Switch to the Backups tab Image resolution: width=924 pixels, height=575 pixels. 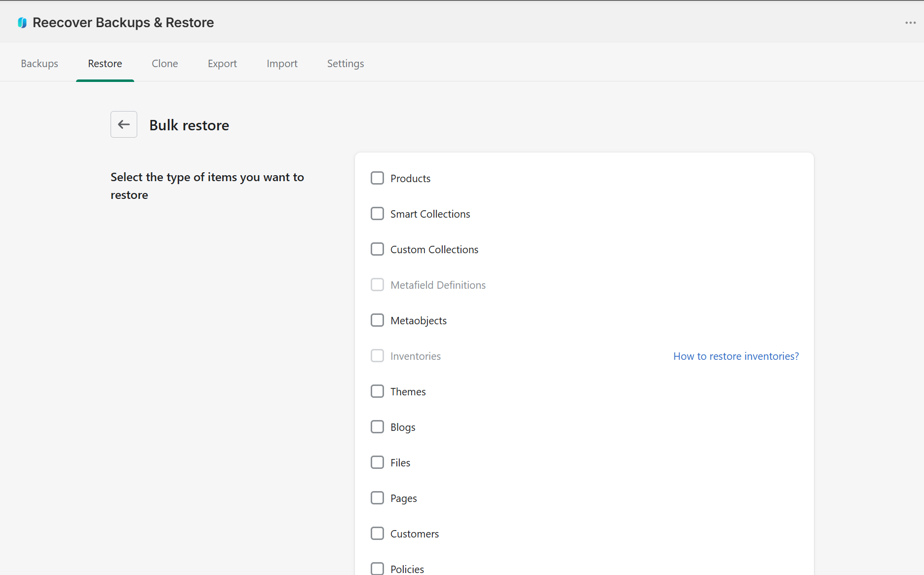[39, 64]
